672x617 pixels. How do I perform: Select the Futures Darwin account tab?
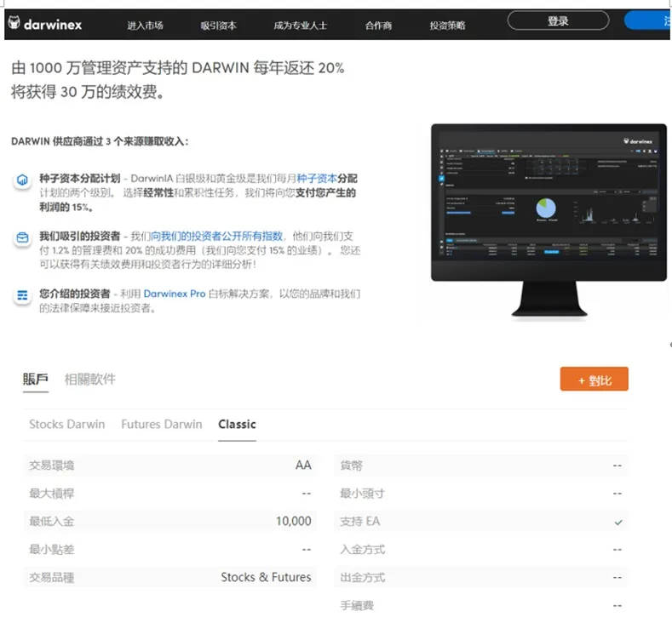(162, 425)
